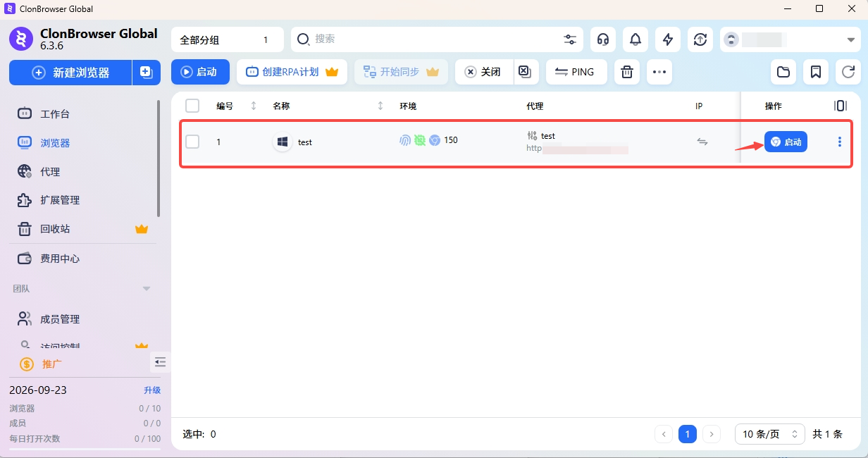Click the toolbar 启动 start button
Screen dimensions: 868x458
[x=200, y=72]
